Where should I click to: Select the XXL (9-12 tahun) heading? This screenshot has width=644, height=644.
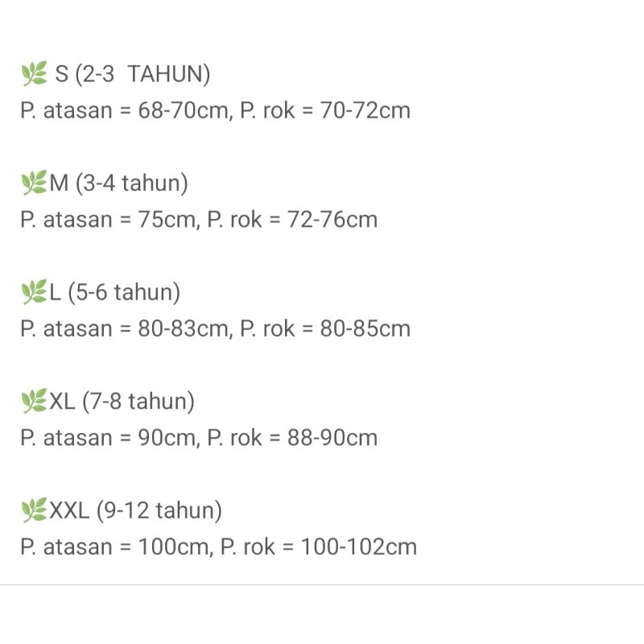(x=136, y=510)
